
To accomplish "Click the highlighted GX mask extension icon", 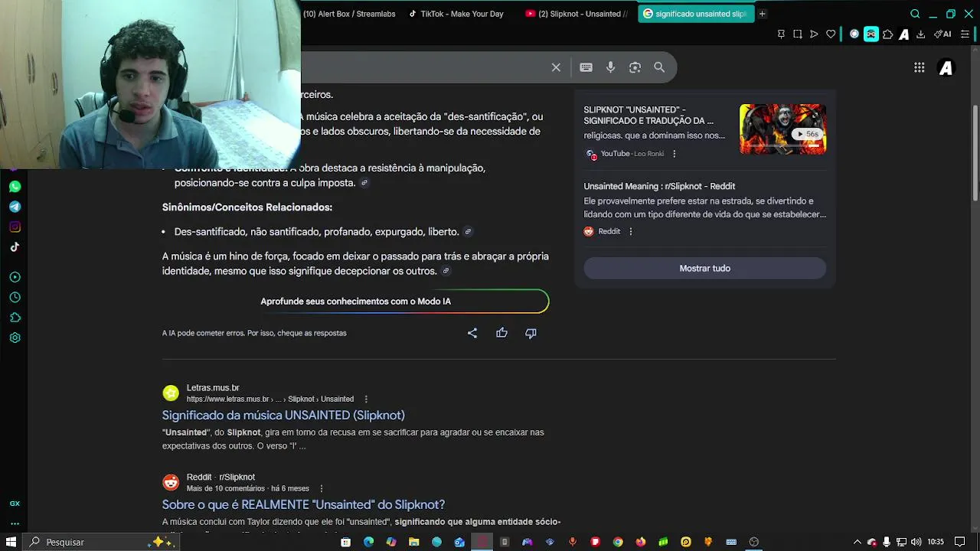I will pos(871,34).
